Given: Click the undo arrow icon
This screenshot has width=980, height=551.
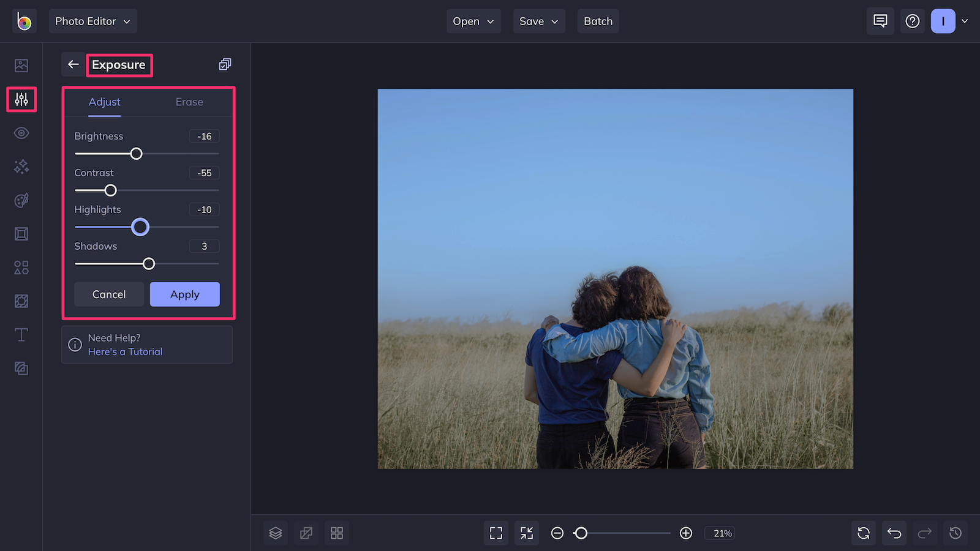Looking at the screenshot, I should pyautogui.click(x=894, y=533).
